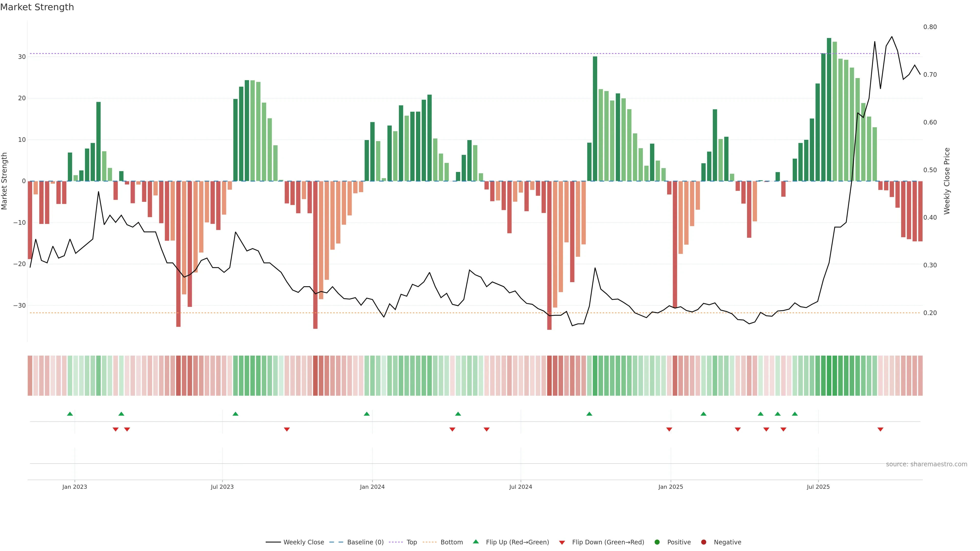
Task: Click the Positive green circle legend icon
Action: 657,542
